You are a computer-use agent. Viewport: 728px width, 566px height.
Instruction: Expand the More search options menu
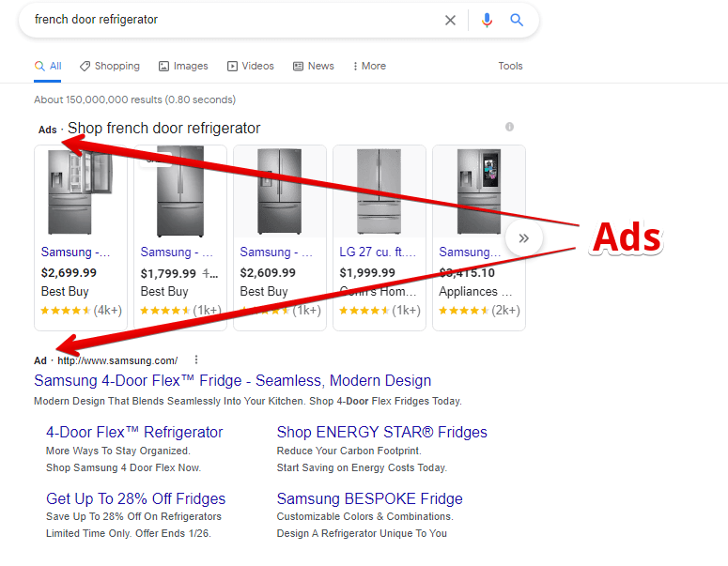click(369, 66)
